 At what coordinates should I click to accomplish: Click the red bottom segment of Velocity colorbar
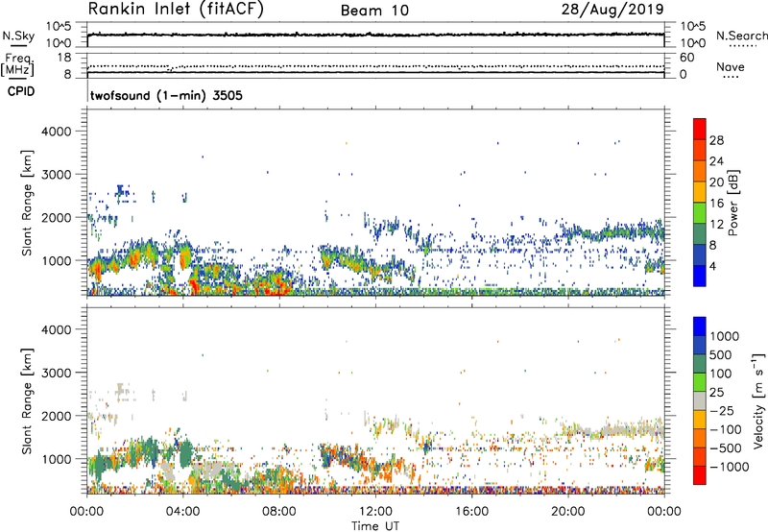700,475
